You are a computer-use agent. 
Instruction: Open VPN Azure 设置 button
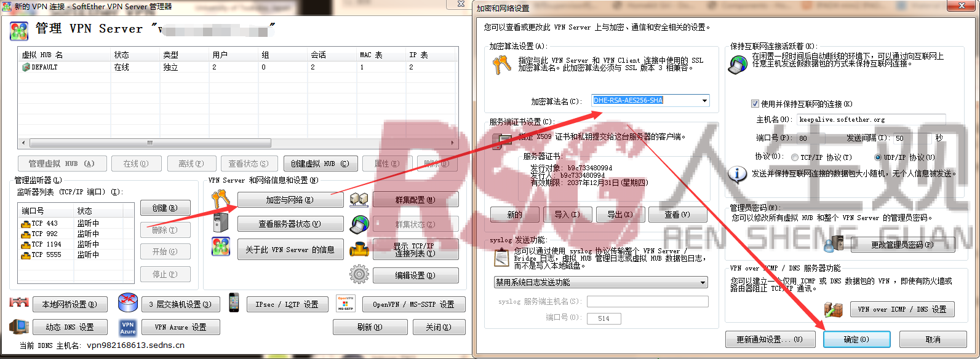[180, 327]
